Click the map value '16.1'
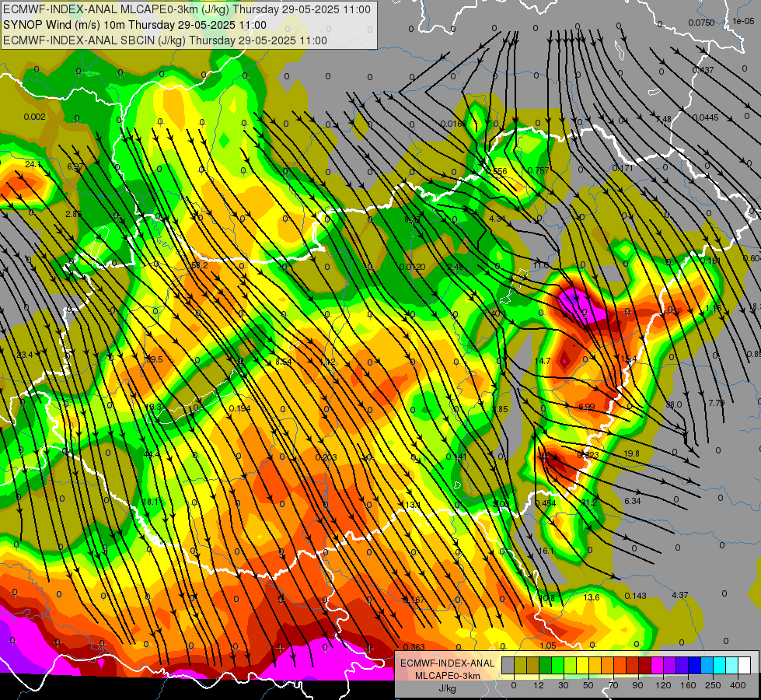The image size is (761, 700). [x=546, y=551]
